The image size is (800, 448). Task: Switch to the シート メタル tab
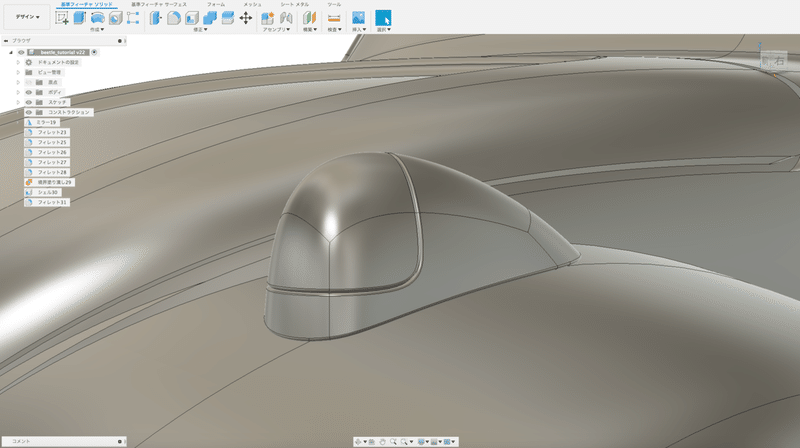294,5
